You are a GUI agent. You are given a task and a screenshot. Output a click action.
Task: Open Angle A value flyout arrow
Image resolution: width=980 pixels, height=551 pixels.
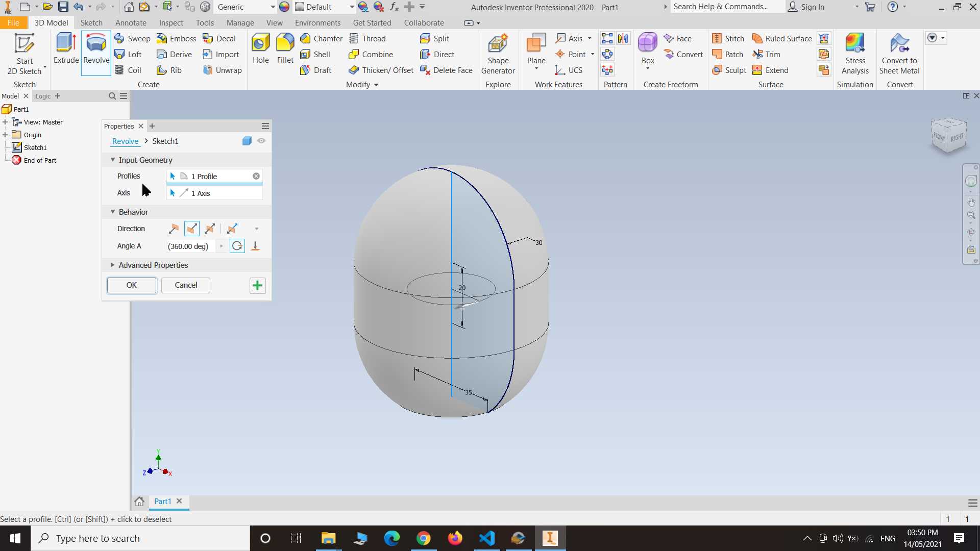221,246
